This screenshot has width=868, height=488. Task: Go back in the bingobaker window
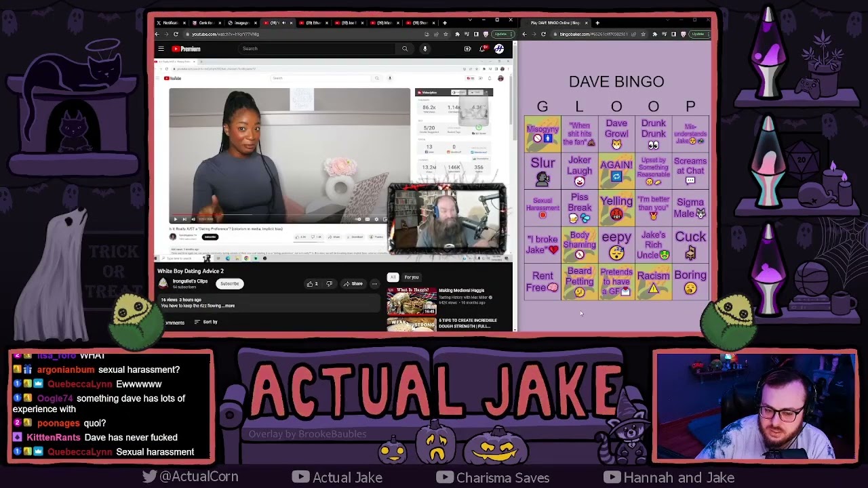coord(524,34)
